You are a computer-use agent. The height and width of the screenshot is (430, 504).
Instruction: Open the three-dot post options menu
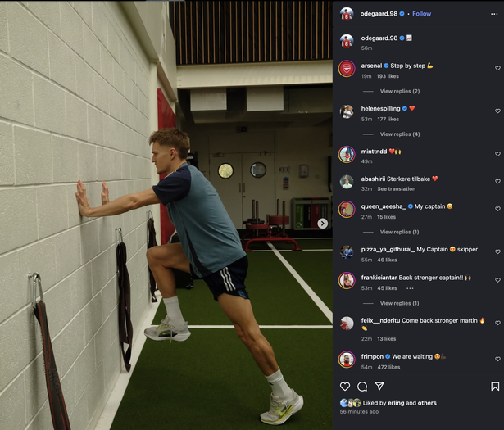tap(494, 14)
